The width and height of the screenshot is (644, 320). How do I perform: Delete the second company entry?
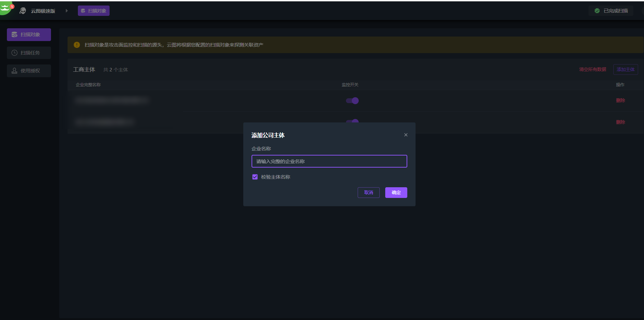(620, 122)
